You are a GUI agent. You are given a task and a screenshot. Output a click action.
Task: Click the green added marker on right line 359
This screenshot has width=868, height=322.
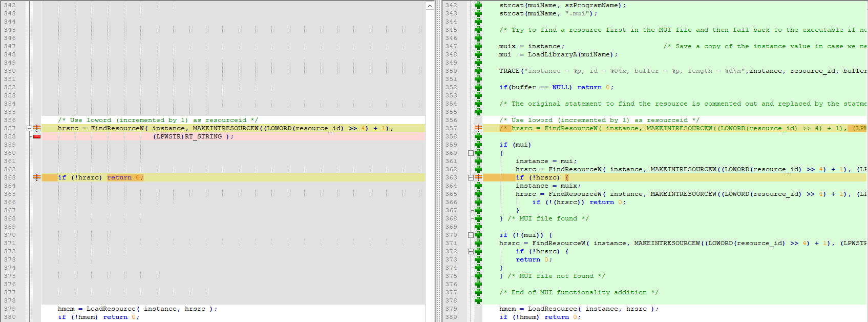478,145
